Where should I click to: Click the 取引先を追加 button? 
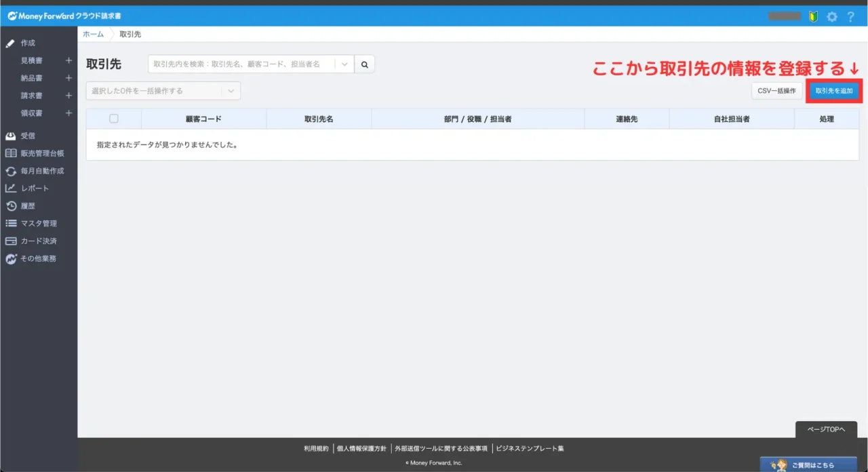(834, 91)
